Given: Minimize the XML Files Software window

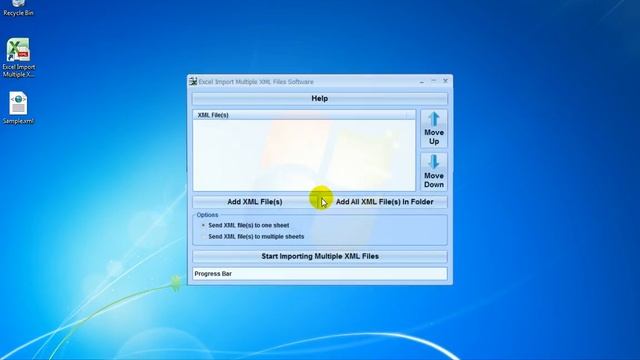Looking at the screenshot, I should click(x=422, y=82).
